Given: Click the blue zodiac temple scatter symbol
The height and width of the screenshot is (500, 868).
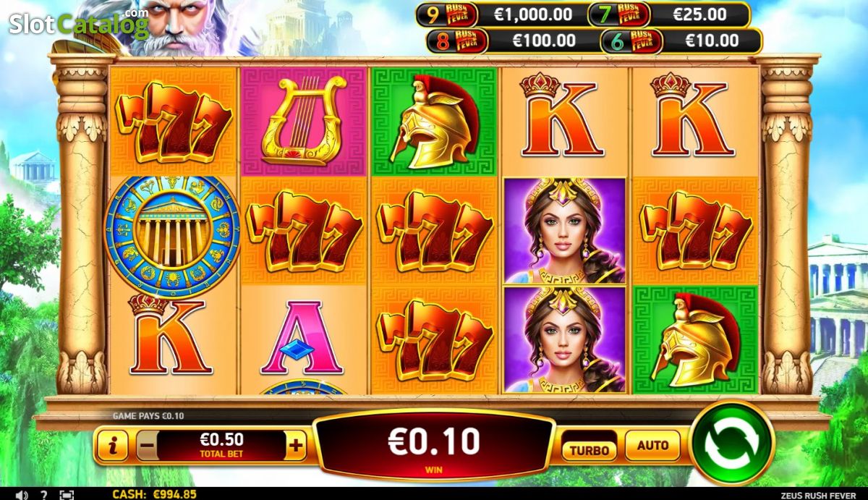Looking at the screenshot, I should click(172, 232).
